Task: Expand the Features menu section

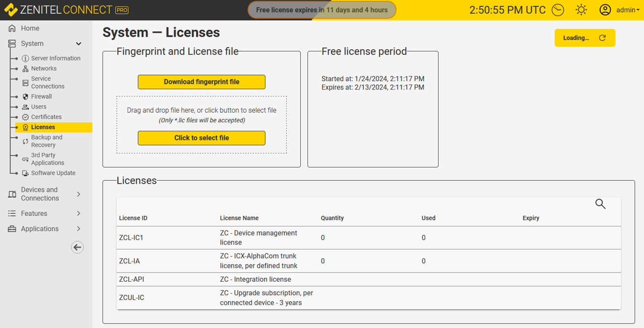Action: click(x=78, y=214)
